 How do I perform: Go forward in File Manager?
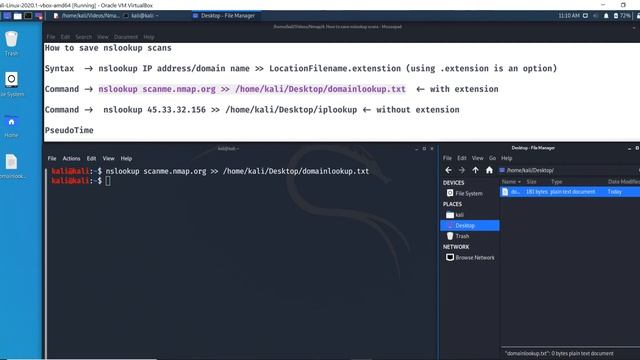pyautogui.click(x=462, y=170)
